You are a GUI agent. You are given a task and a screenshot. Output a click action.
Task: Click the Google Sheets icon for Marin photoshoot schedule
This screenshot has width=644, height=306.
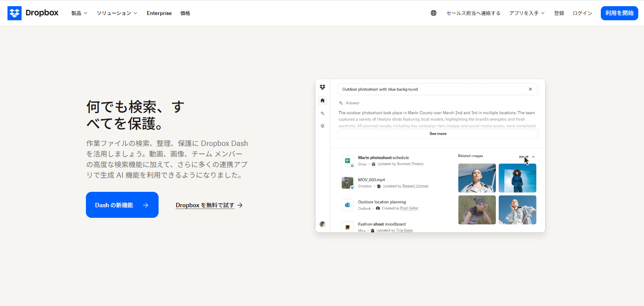[347, 161]
